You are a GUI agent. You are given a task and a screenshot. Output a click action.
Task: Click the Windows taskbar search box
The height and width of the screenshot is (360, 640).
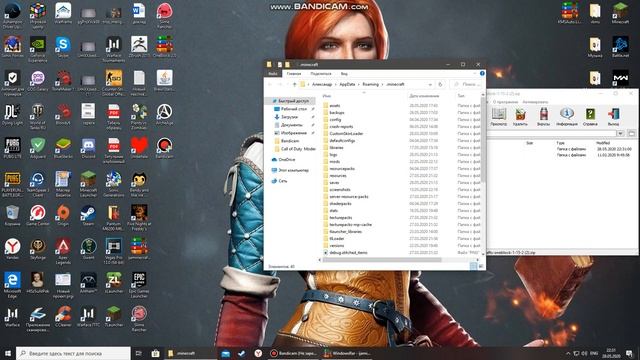(73, 353)
